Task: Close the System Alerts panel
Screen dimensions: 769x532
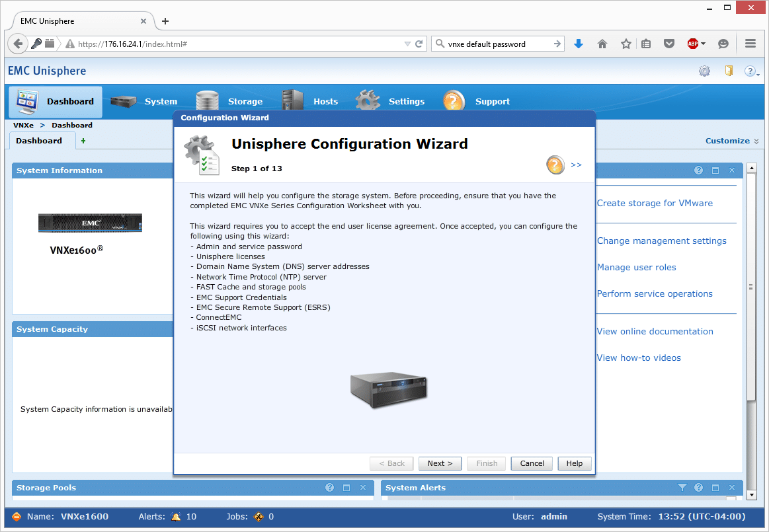Action: click(732, 487)
